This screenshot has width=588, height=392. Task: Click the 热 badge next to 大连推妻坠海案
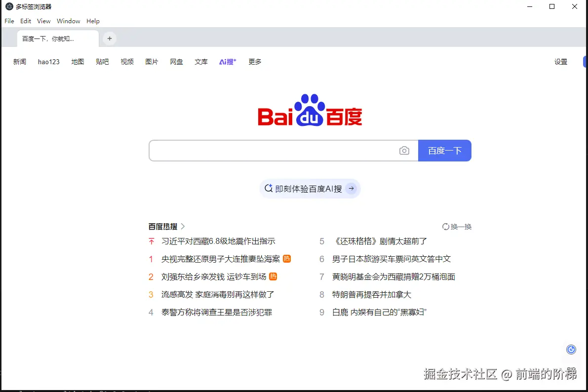pyautogui.click(x=287, y=259)
